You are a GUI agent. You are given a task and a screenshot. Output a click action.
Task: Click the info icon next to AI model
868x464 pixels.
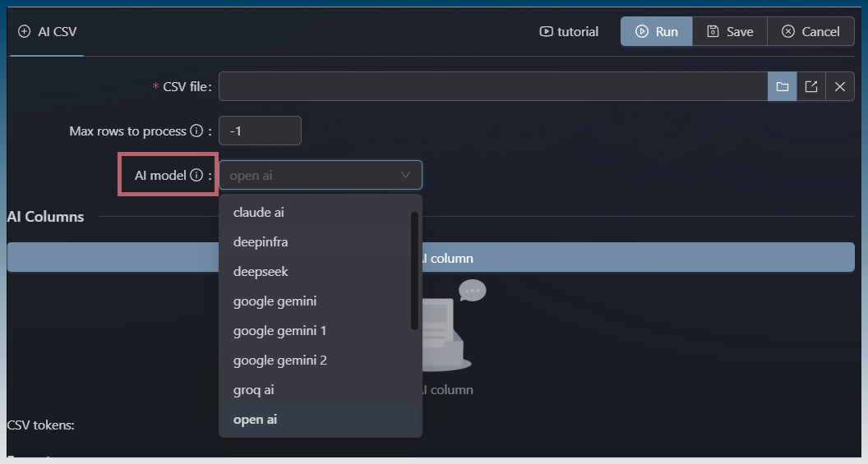(x=196, y=175)
